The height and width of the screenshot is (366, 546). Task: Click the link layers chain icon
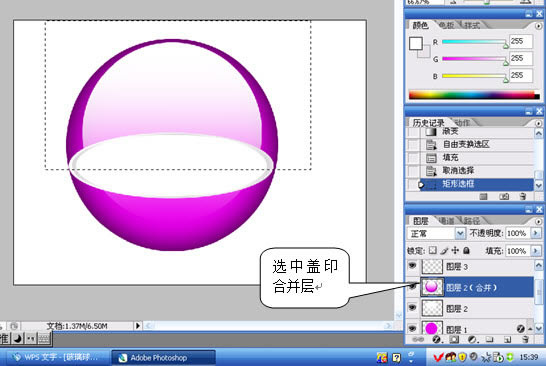pyautogui.click(x=418, y=339)
